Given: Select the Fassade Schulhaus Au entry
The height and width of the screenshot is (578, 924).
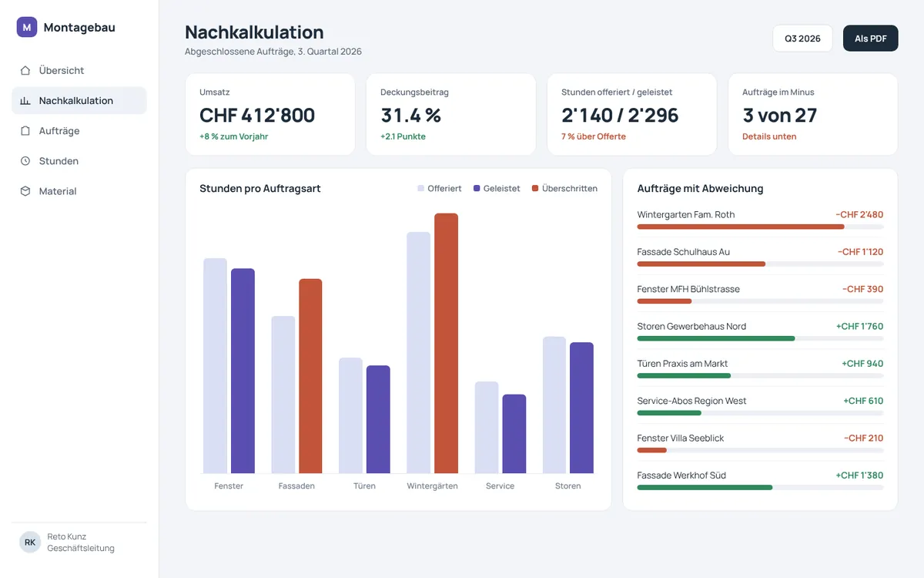Looking at the screenshot, I should click(x=760, y=257).
